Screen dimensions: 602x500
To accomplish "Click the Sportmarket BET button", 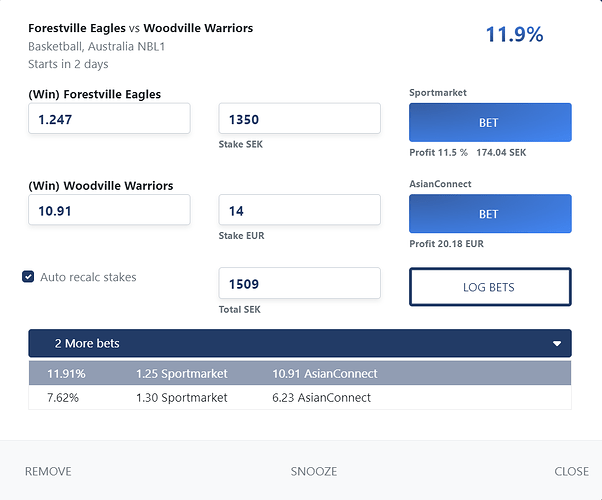I will 490,123.
